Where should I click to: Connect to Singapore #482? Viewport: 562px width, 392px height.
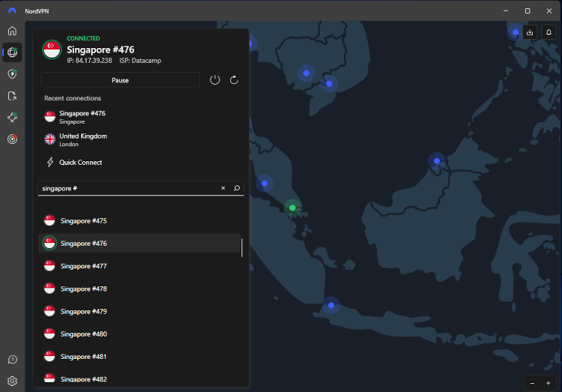(x=139, y=379)
